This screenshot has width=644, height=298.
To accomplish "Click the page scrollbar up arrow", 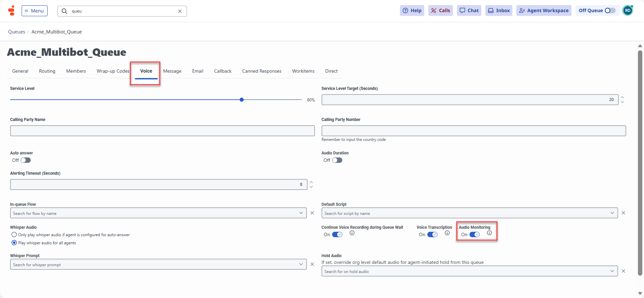I will 640,46.
